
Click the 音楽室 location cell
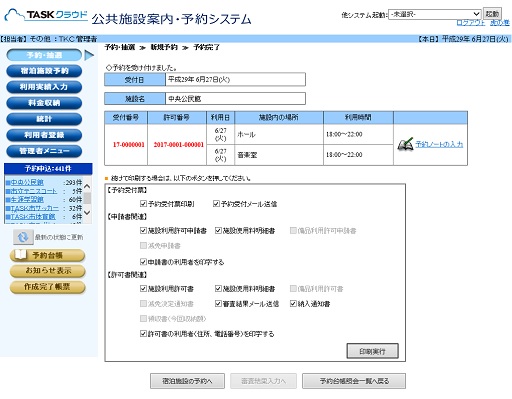pyautogui.click(x=279, y=155)
